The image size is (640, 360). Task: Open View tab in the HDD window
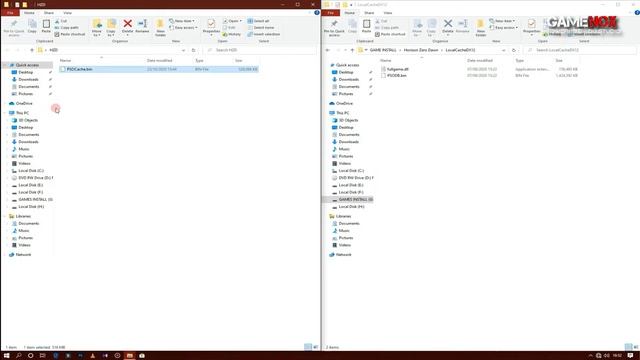pyautogui.click(x=67, y=13)
